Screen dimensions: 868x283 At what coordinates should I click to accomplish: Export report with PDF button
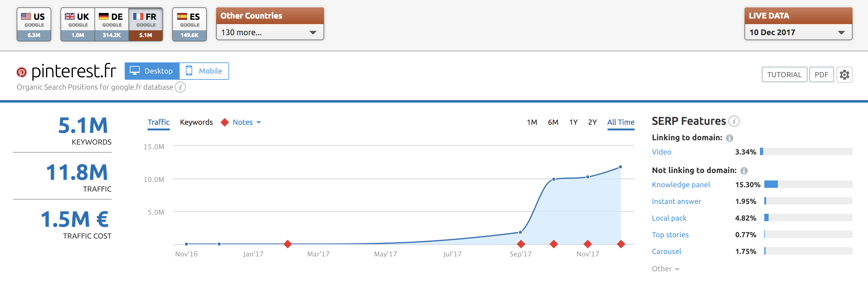(x=821, y=74)
